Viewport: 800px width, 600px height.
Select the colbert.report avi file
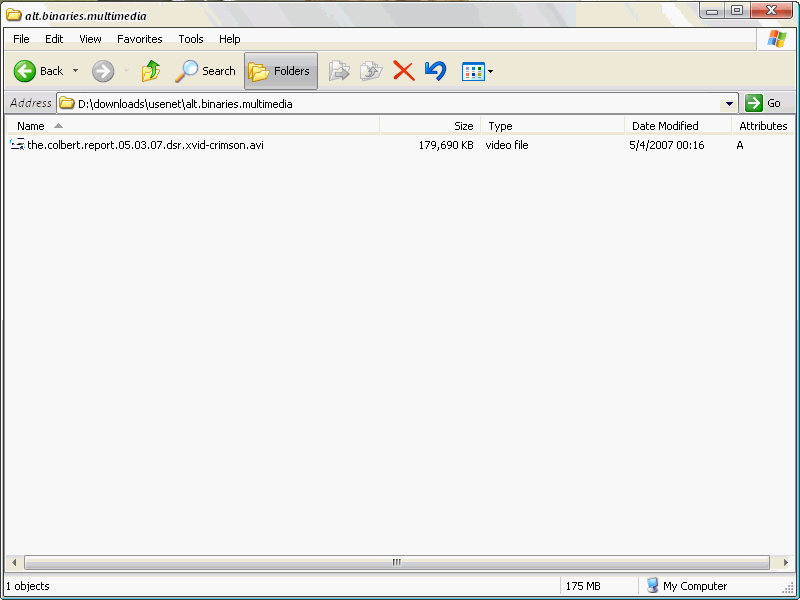(x=145, y=145)
